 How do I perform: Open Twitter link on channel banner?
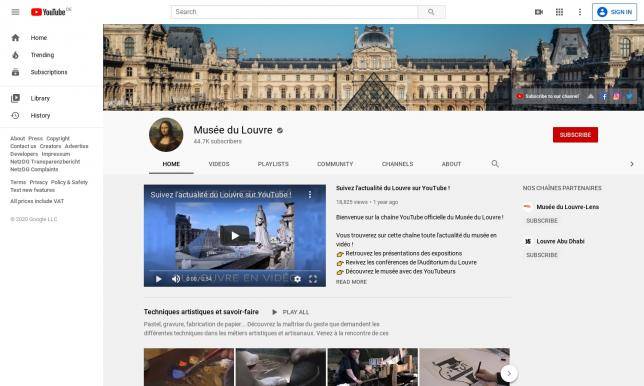point(629,96)
